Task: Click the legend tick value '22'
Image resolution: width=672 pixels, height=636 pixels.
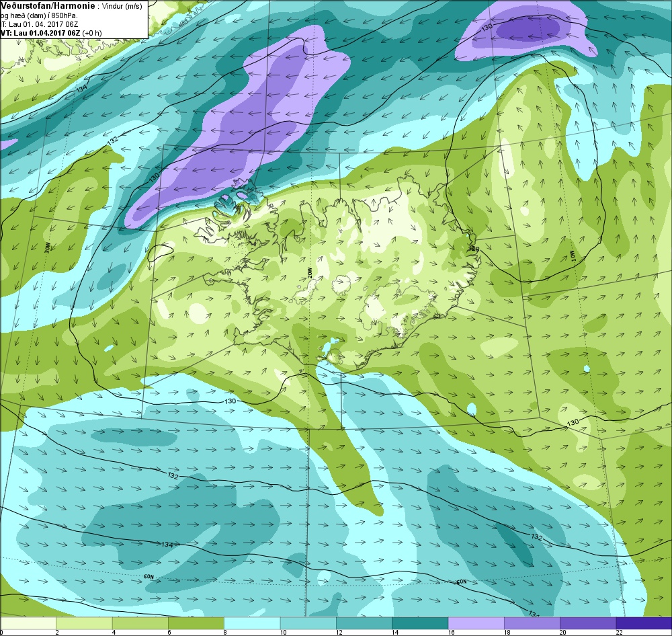Action: point(619,632)
